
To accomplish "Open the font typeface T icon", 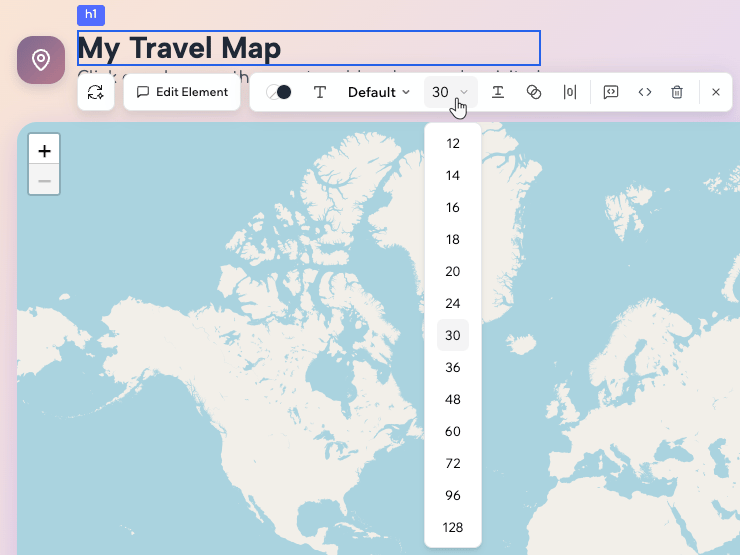I will (x=320, y=92).
